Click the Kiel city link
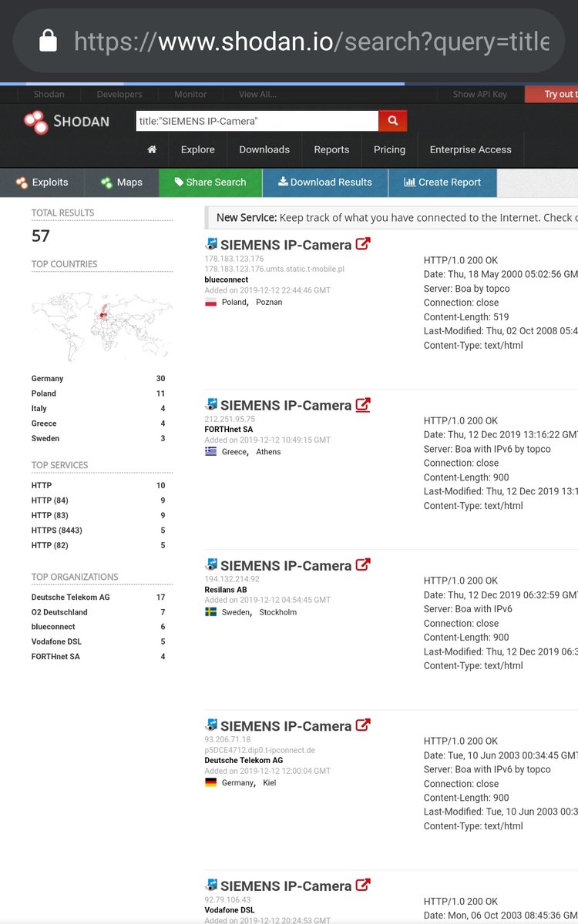The height and width of the screenshot is (924, 578). (269, 782)
